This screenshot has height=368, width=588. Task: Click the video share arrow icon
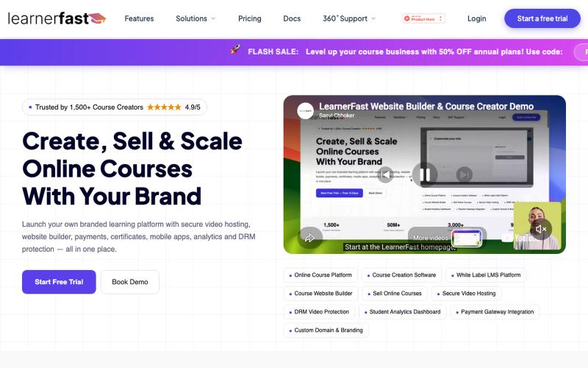pos(309,238)
